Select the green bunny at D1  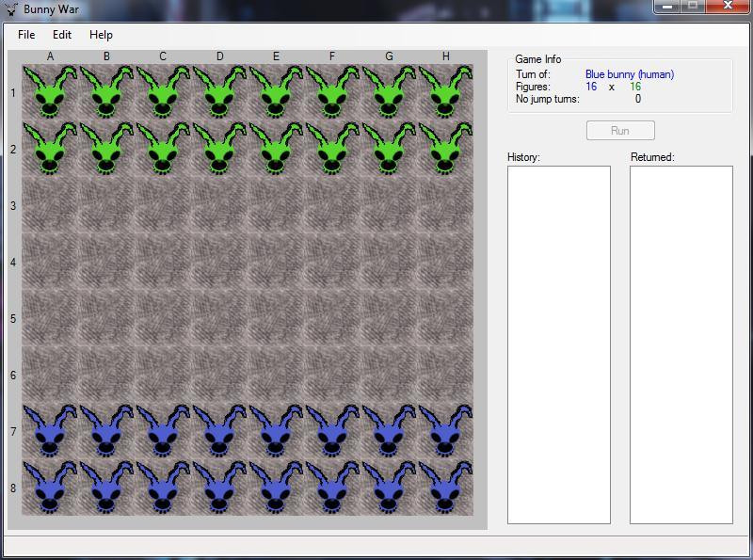pos(219,92)
